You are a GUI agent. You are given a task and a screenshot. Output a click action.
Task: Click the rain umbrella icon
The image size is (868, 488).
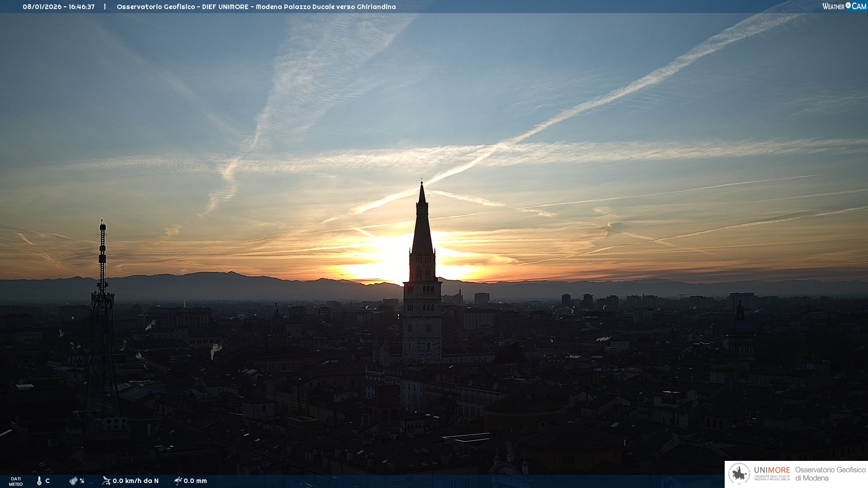pyautogui.click(x=178, y=481)
